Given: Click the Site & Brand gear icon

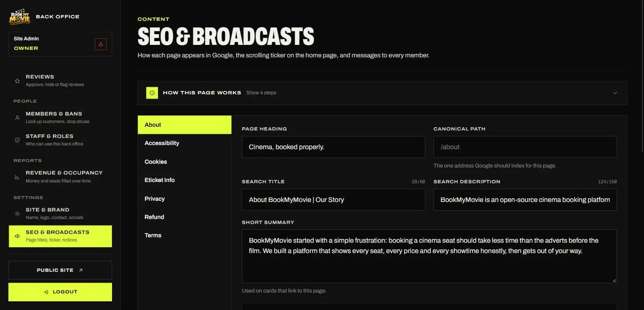Looking at the screenshot, I should [x=17, y=214].
